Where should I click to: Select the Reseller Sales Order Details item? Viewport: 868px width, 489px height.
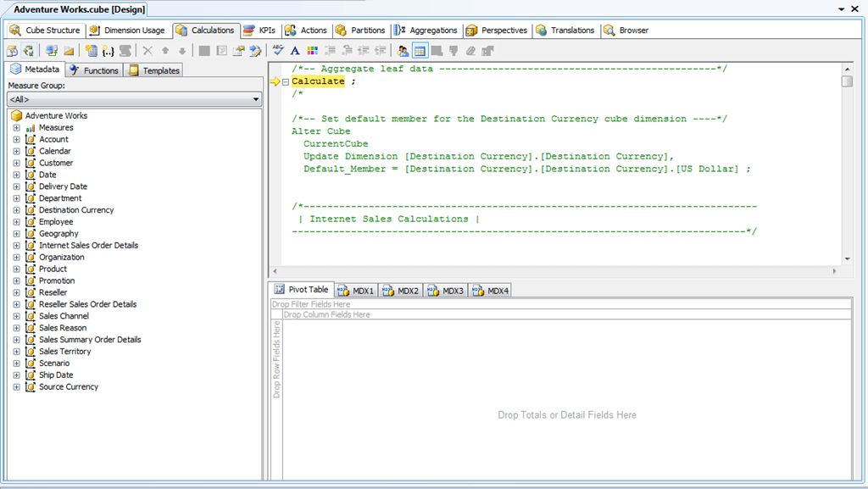point(87,304)
